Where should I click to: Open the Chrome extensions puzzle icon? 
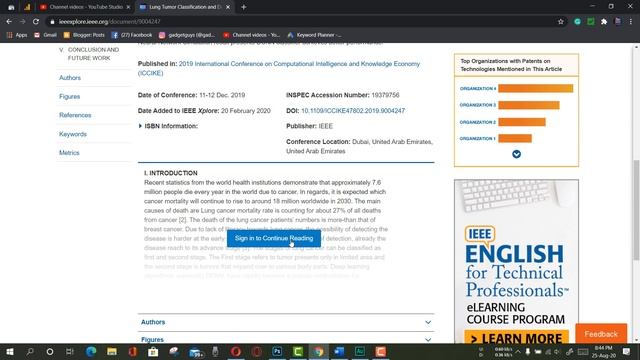pyautogui.click(x=604, y=21)
